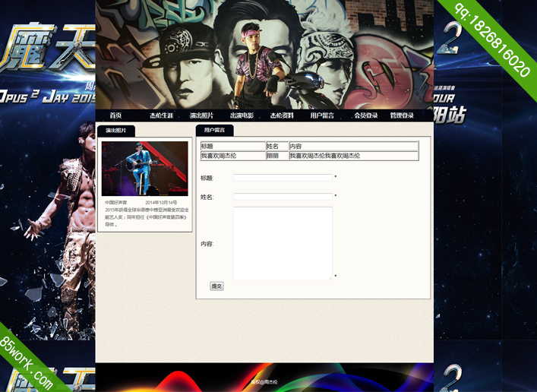Open the 首页 navigation item
The width and height of the screenshot is (537, 392).
point(115,115)
